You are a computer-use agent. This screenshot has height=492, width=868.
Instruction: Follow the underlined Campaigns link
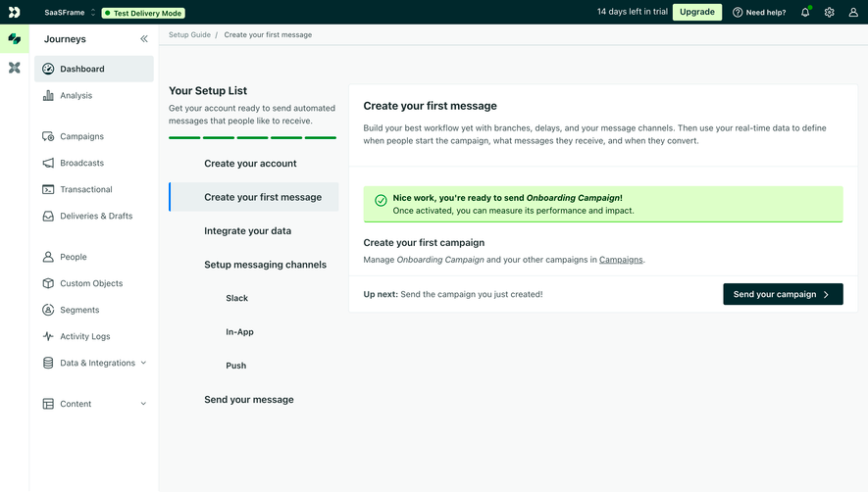click(621, 260)
